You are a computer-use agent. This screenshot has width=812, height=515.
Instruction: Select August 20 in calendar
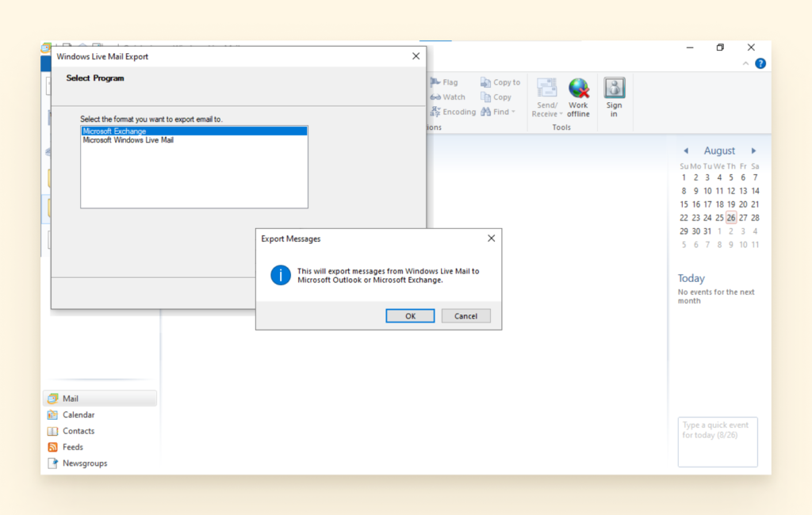tap(743, 204)
